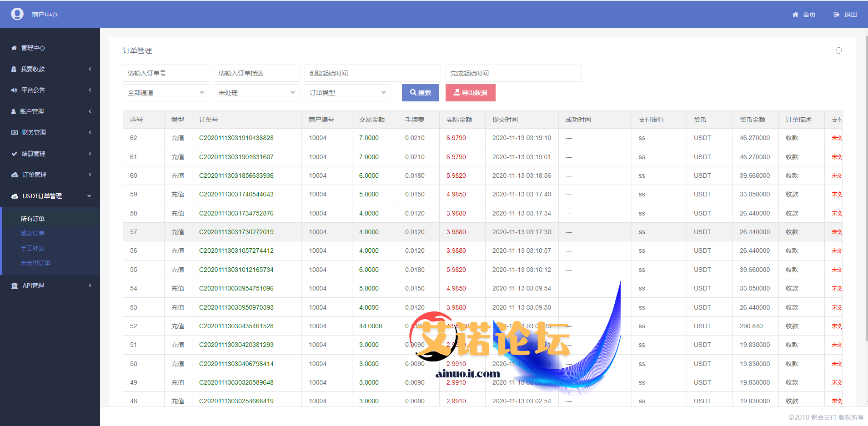Collapse the USDT订单管理 submenu arrow

coord(90,196)
